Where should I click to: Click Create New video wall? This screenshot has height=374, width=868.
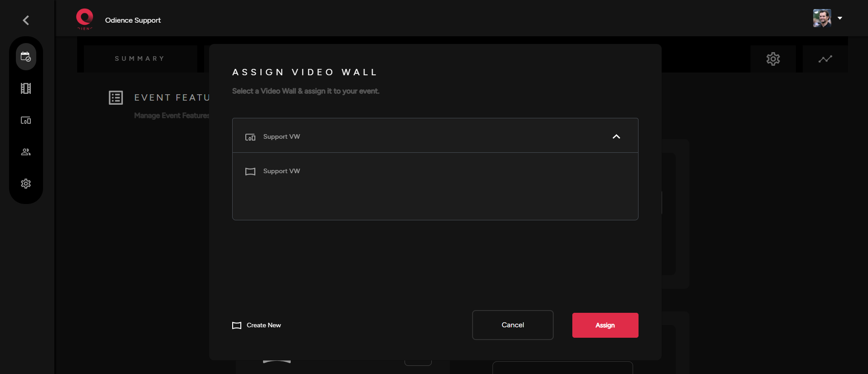pyautogui.click(x=257, y=325)
